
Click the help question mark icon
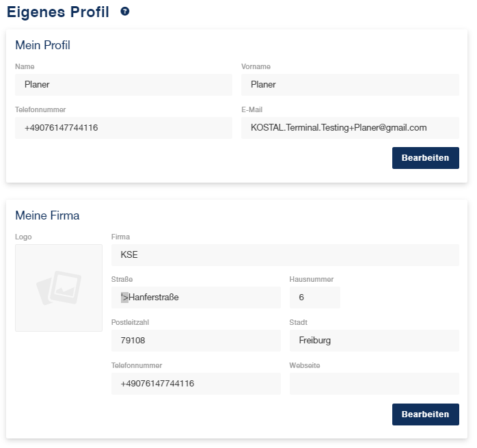pos(125,11)
